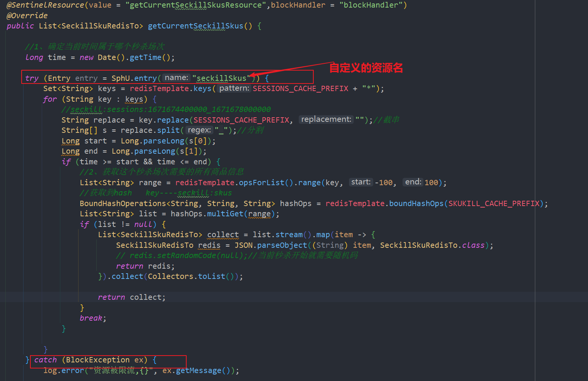Screen dimensions: 588x381
Task: Click the list != null condition
Action: pos(125,224)
